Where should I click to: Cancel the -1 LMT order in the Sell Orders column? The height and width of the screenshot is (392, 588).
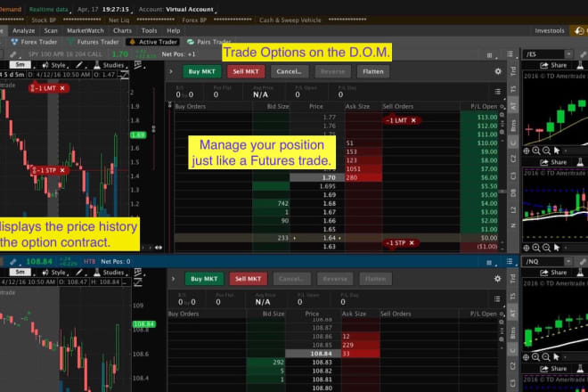[x=413, y=120]
